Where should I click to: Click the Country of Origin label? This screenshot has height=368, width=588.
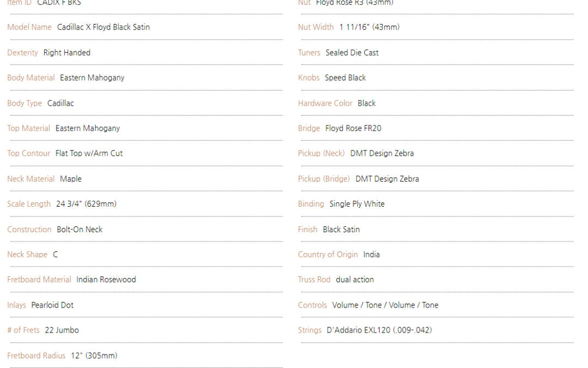point(328,255)
